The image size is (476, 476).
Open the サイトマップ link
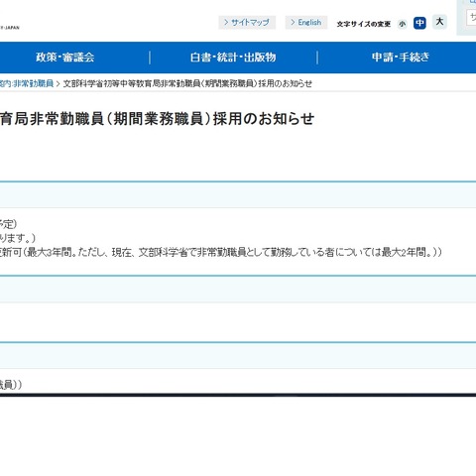pyautogui.click(x=247, y=23)
